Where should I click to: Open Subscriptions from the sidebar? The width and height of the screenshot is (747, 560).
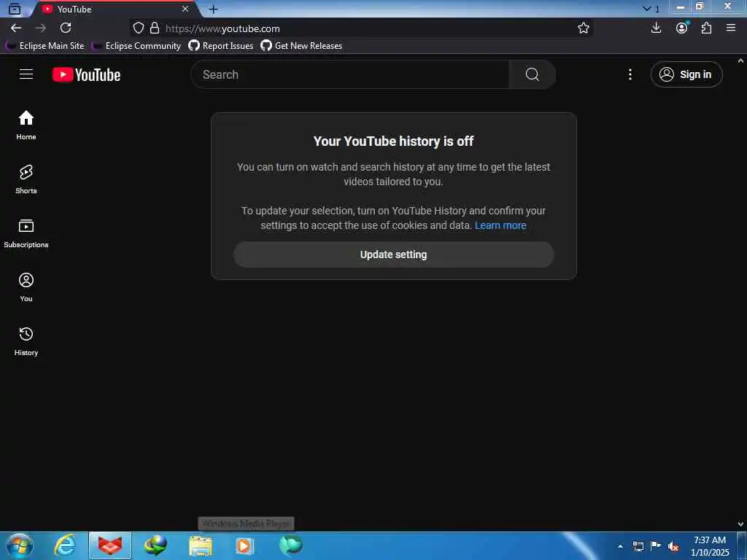click(x=26, y=233)
